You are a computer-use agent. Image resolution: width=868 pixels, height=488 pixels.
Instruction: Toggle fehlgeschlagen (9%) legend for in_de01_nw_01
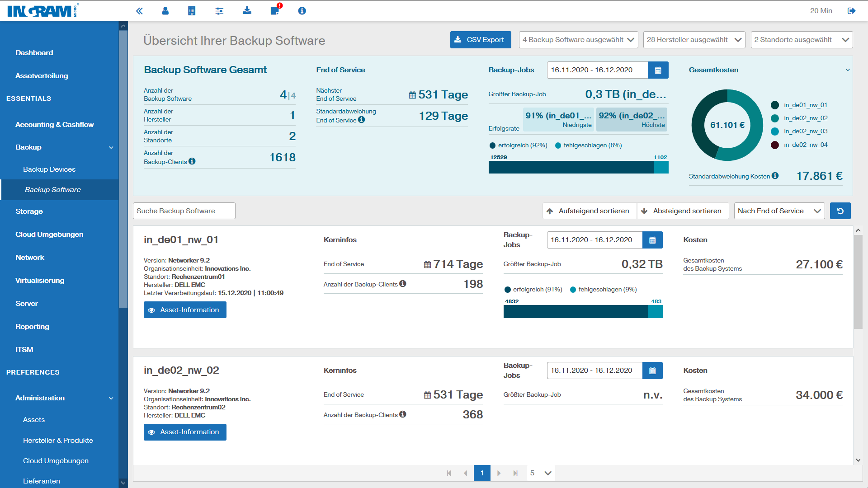[604, 290]
